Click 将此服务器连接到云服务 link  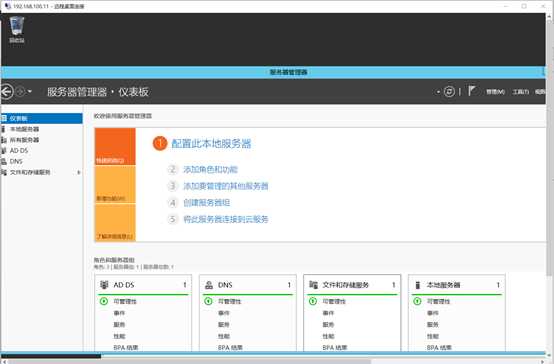(x=225, y=219)
